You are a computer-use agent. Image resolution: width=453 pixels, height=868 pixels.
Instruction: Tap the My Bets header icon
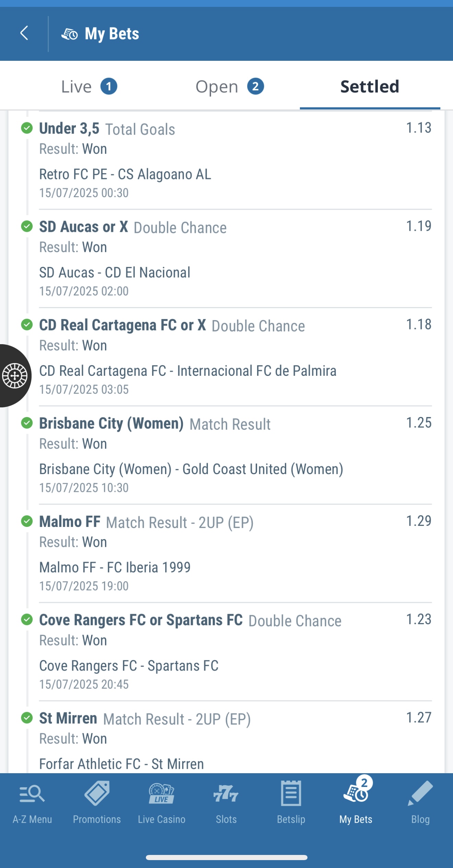70,34
